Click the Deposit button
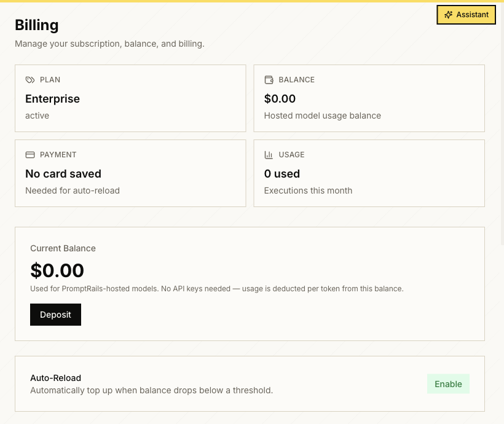 (x=55, y=315)
